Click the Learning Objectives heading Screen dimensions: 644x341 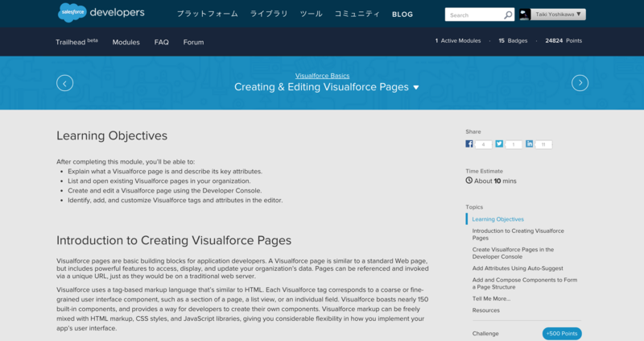(112, 135)
